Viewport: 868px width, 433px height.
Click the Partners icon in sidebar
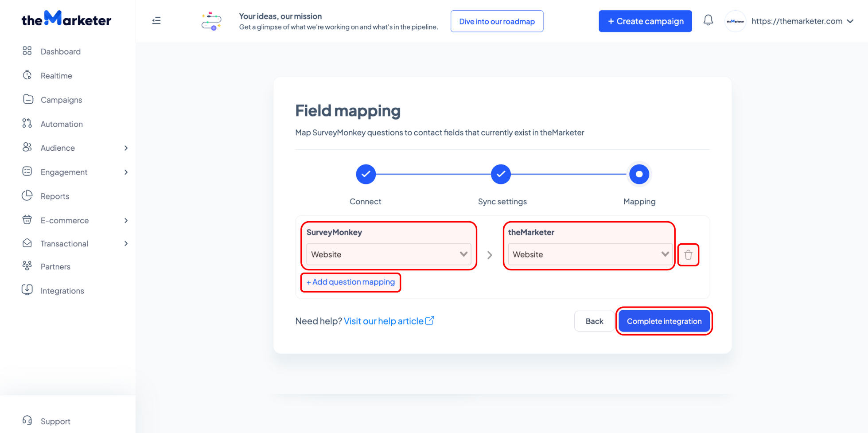click(x=27, y=266)
